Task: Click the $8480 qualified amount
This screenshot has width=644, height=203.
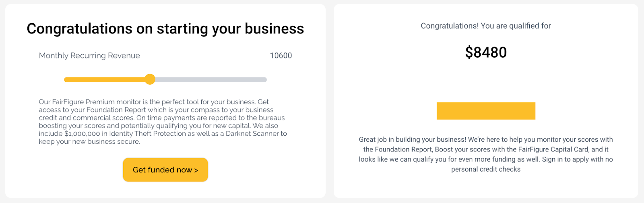Action: pyautogui.click(x=486, y=52)
